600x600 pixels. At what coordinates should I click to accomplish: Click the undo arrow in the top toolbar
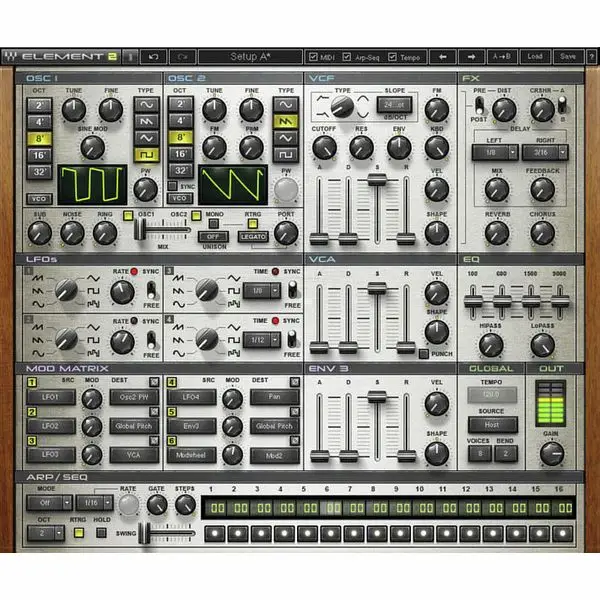point(153,56)
